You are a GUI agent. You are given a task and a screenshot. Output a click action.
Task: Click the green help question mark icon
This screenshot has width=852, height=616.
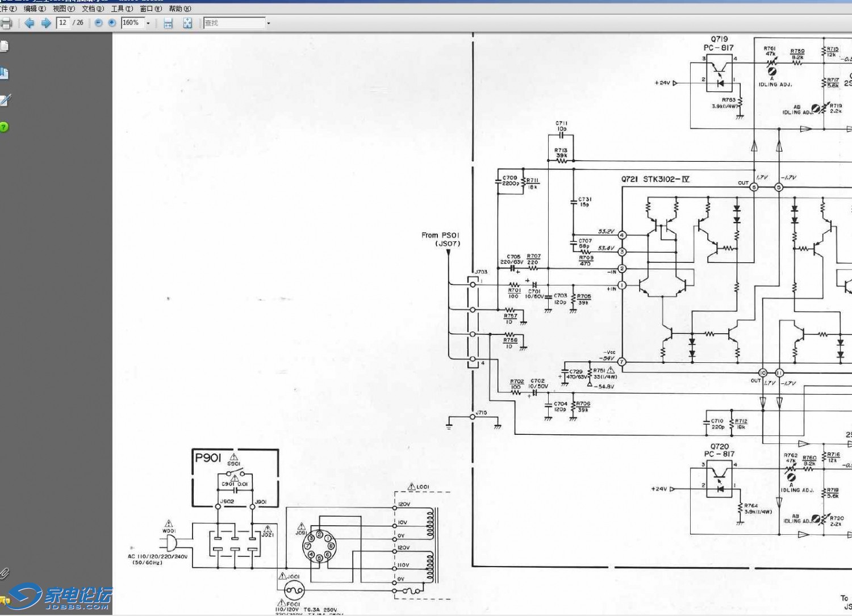(x=5, y=127)
